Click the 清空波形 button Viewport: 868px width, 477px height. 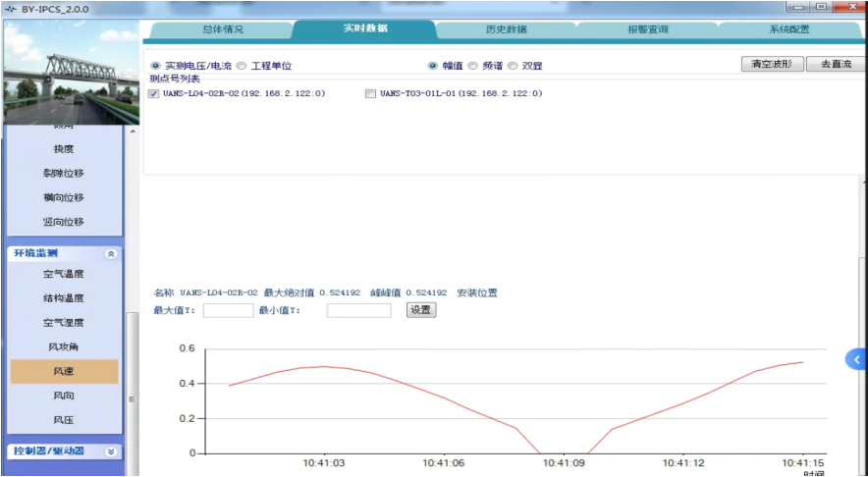click(x=771, y=65)
